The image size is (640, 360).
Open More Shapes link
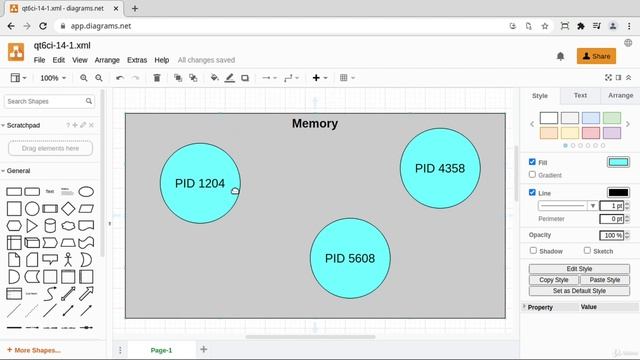[34, 350]
